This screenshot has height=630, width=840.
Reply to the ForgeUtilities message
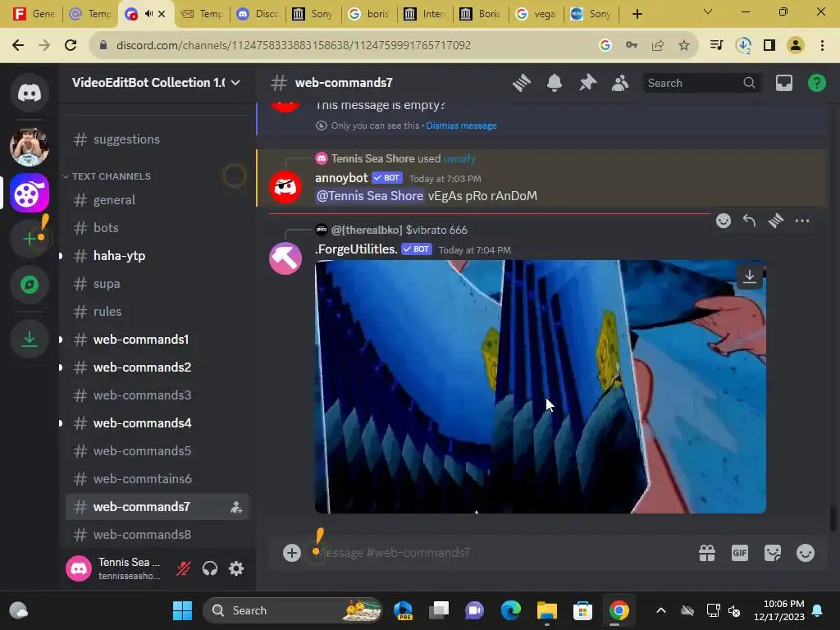point(750,221)
